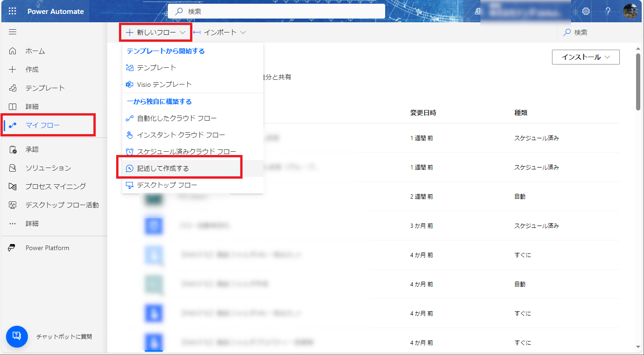Click the ソリューション icon in sidebar
Screen dimensions: 644x355
tap(13, 168)
